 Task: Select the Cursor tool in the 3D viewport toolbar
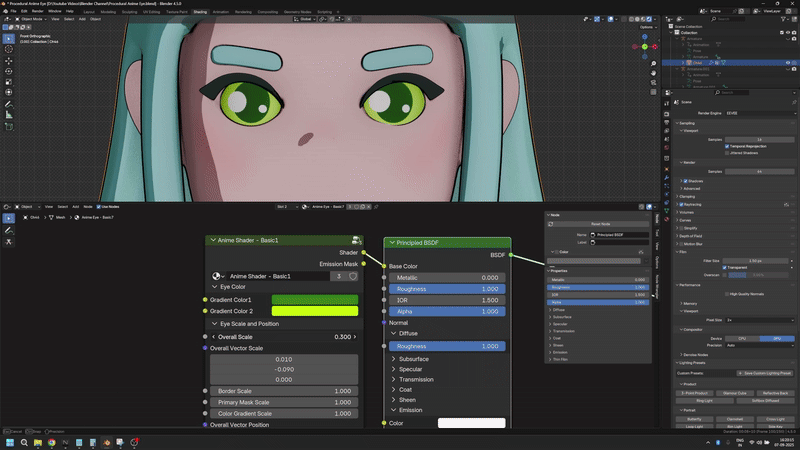pos(9,49)
